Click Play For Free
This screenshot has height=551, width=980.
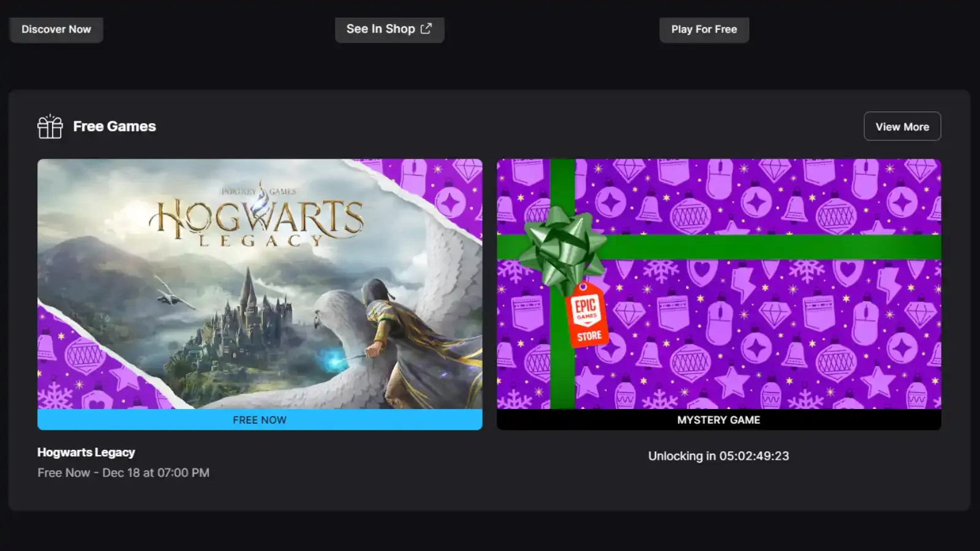(704, 29)
